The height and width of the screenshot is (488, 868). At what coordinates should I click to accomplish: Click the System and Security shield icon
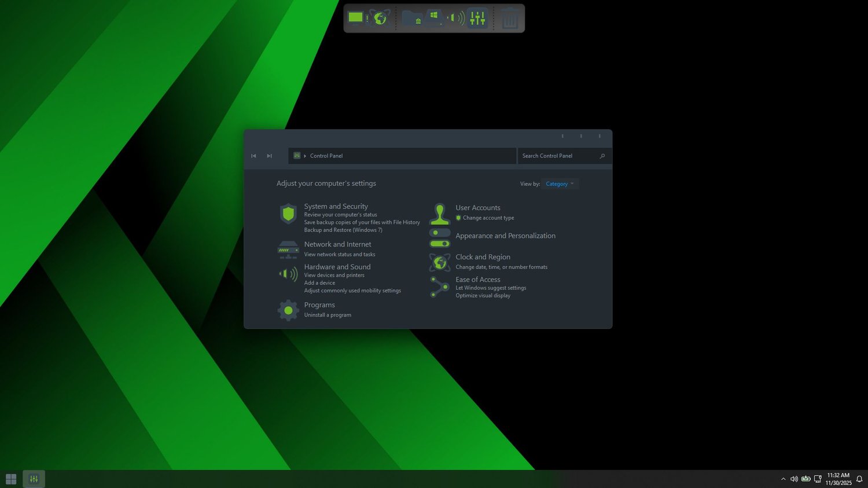288,214
